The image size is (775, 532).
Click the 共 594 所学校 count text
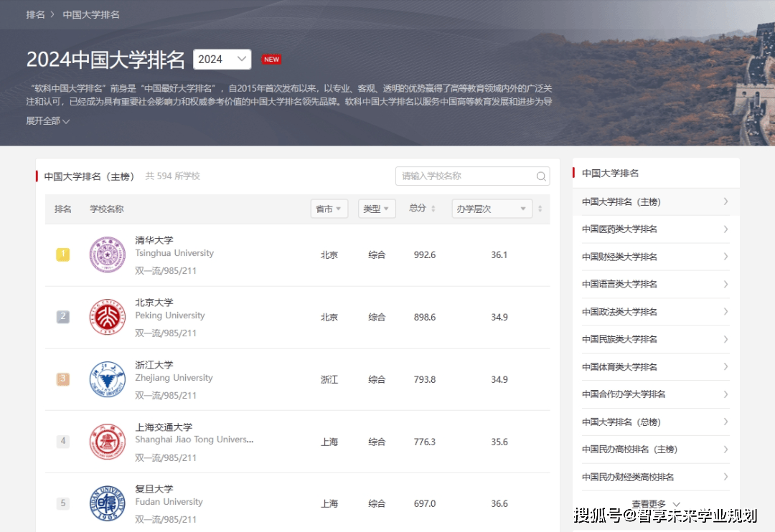(x=172, y=176)
